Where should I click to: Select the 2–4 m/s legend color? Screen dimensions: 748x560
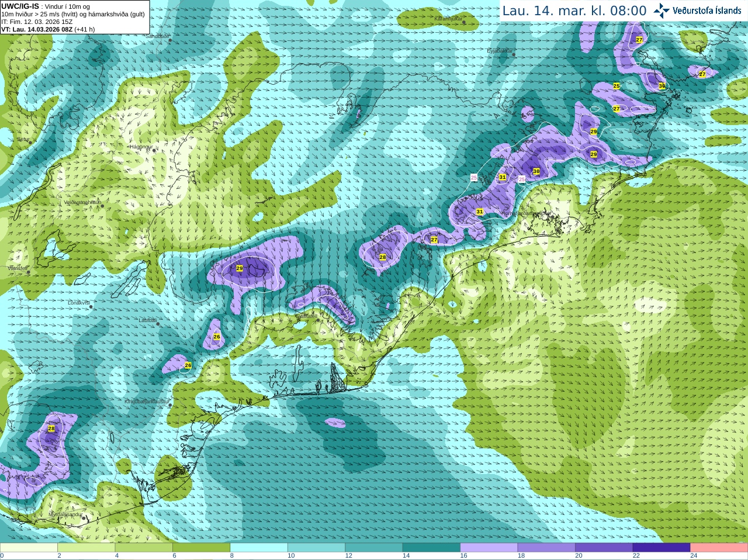coord(86,548)
